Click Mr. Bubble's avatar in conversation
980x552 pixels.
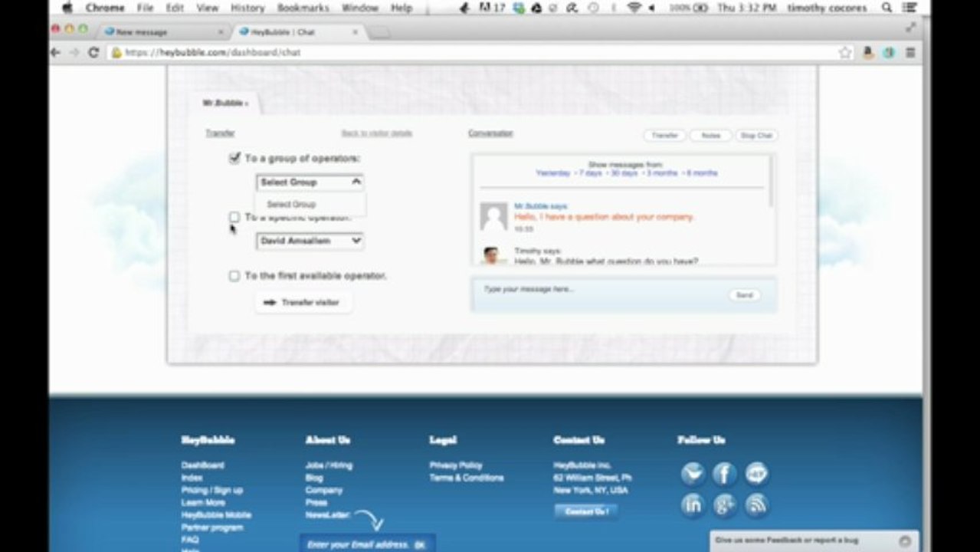click(493, 216)
